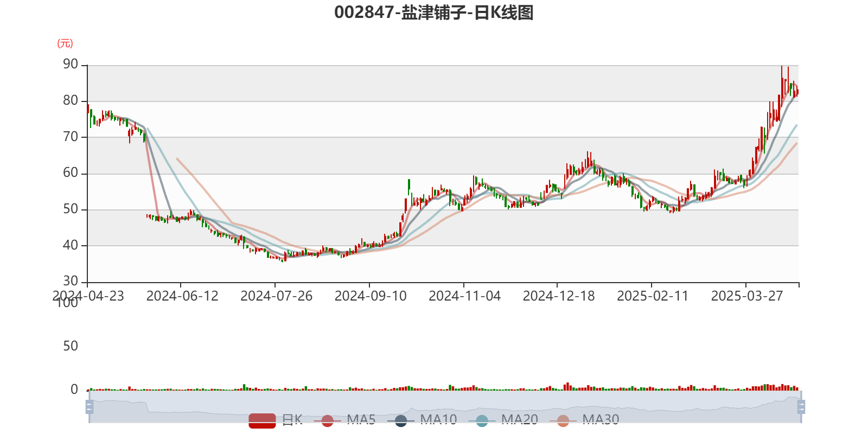The height and width of the screenshot is (434, 868).
Task: Click the 60 price axis label
Action: pyautogui.click(x=71, y=173)
